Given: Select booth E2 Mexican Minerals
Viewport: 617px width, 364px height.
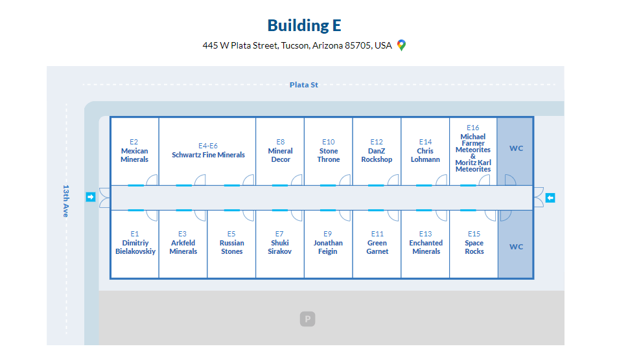Looking at the screenshot, I should tap(134, 151).
